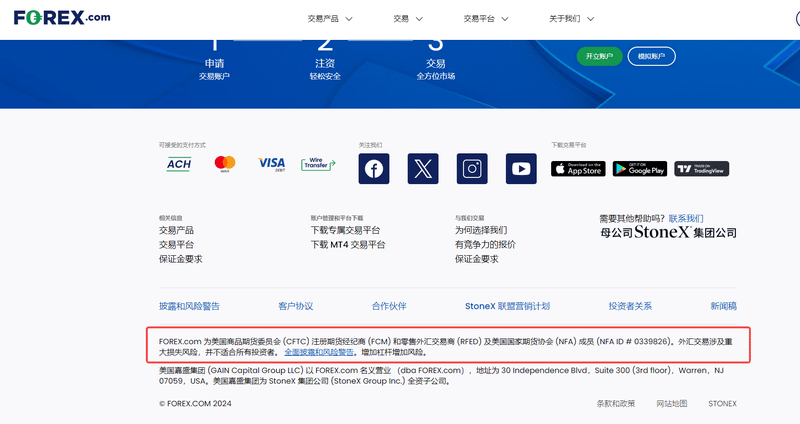This screenshot has width=800, height=424.
Task: Click the Get it on Google Play badge
Action: coord(639,168)
